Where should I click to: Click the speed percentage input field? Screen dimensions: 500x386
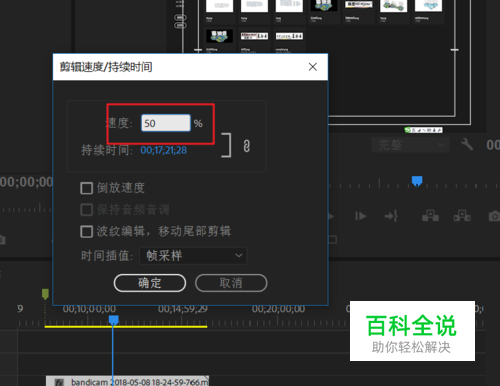[x=166, y=123]
